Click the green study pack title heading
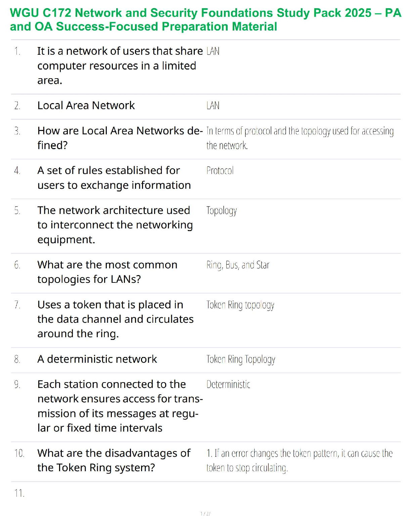Viewport: 411px width, 532px height. pos(205,19)
